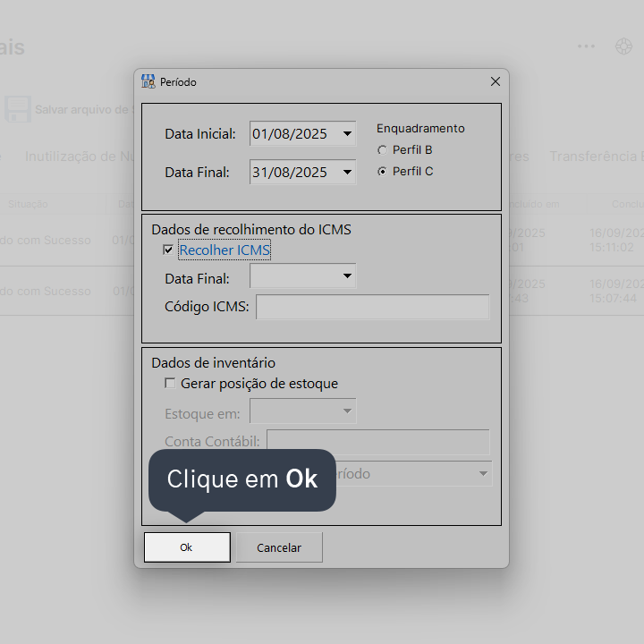The width and height of the screenshot is (644, 644).
Task: Open the Transferência tab in background
Action: 597,157
